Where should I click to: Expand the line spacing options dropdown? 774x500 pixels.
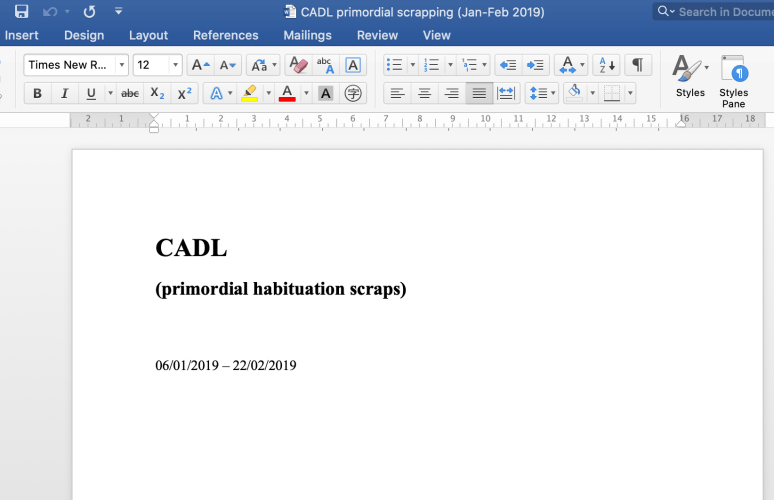point(555,93)
